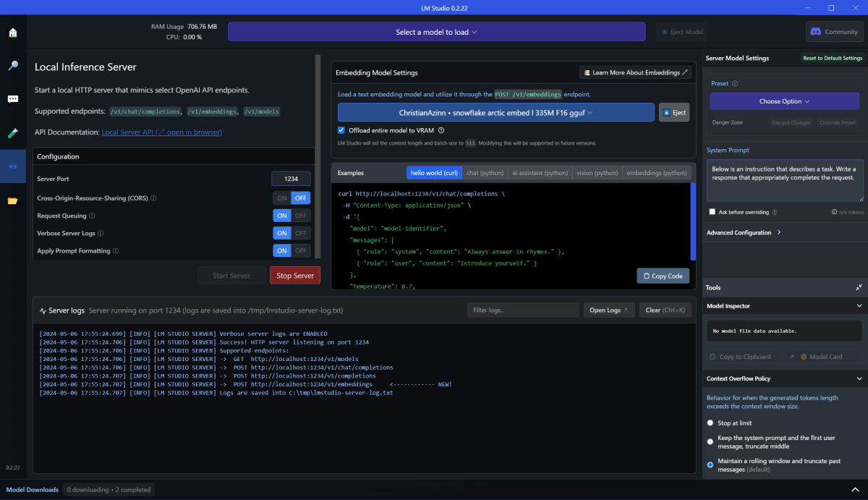Click the help icon beside Offload to VRAM
Screen dimensions: 868x500
pyautogui.click(x=441, y=130)
